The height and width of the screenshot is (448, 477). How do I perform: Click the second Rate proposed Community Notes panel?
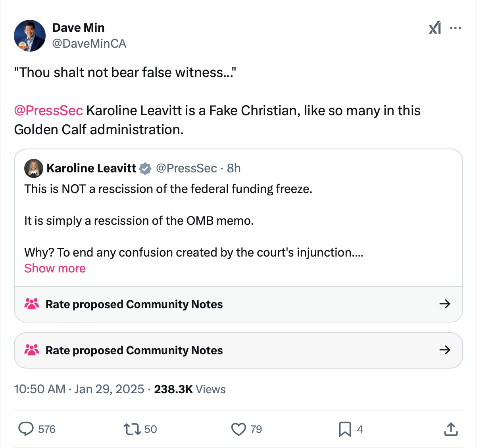pyautogui.click(x=238, y=350)
